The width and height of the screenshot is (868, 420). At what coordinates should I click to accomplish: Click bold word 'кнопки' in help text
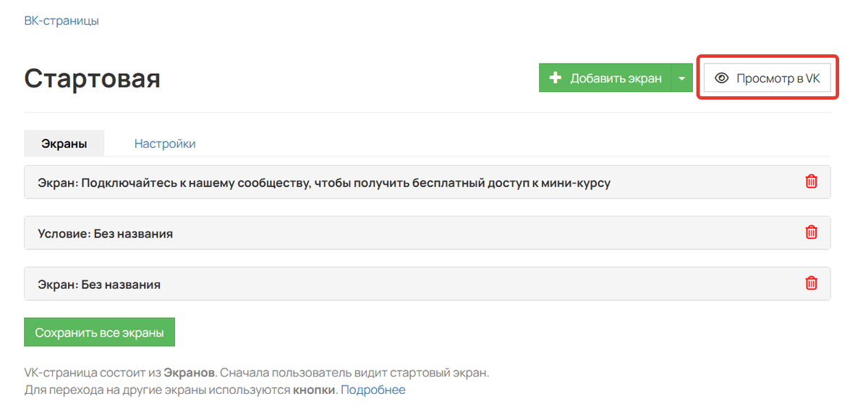[314, 390]
